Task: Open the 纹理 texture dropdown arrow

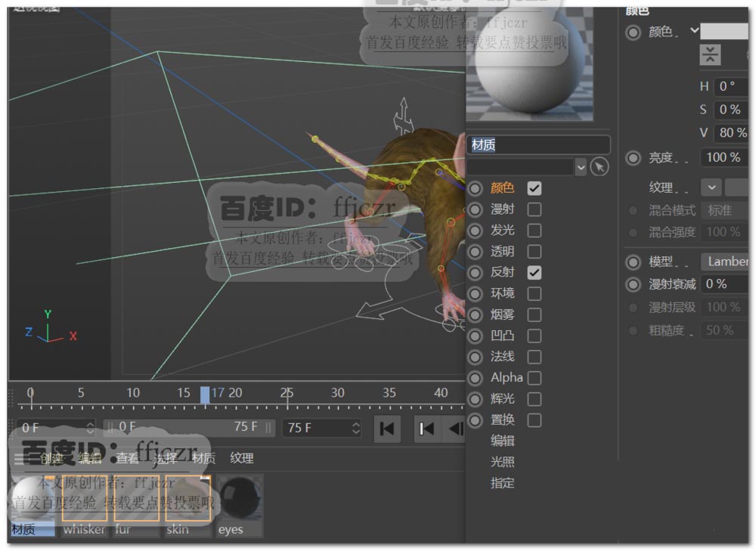Action: click(x=711, y=187)
